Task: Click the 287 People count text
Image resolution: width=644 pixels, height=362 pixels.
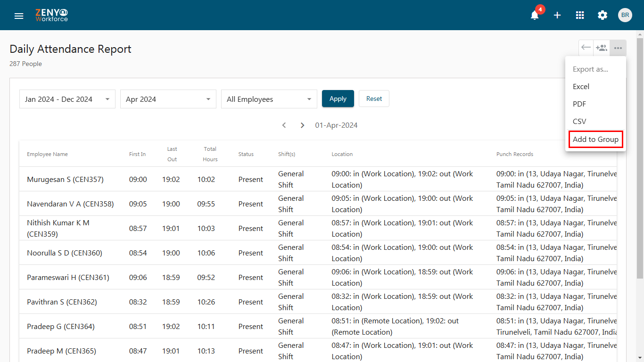Action: pyautogui.click(x=25, y=64)
